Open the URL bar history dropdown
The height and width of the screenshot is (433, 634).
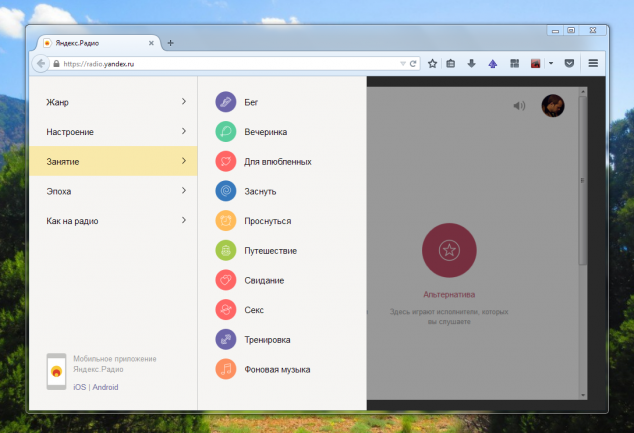click(403, 63)
